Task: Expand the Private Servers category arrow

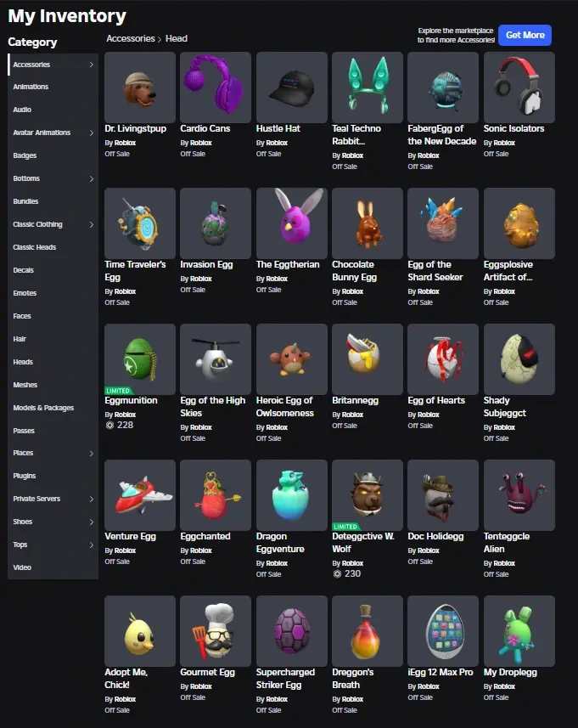Action: click(92, 499)
